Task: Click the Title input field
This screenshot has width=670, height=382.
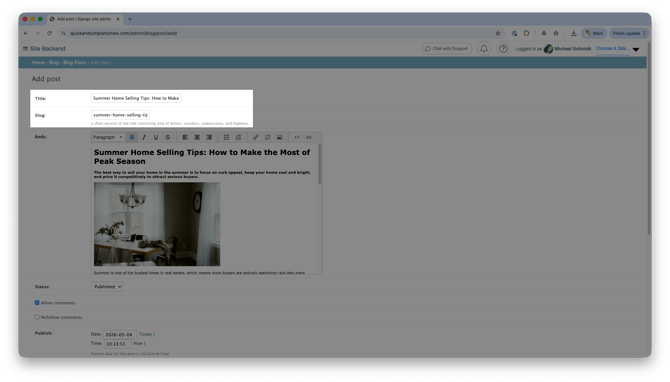Action: [x=136, y=98]
